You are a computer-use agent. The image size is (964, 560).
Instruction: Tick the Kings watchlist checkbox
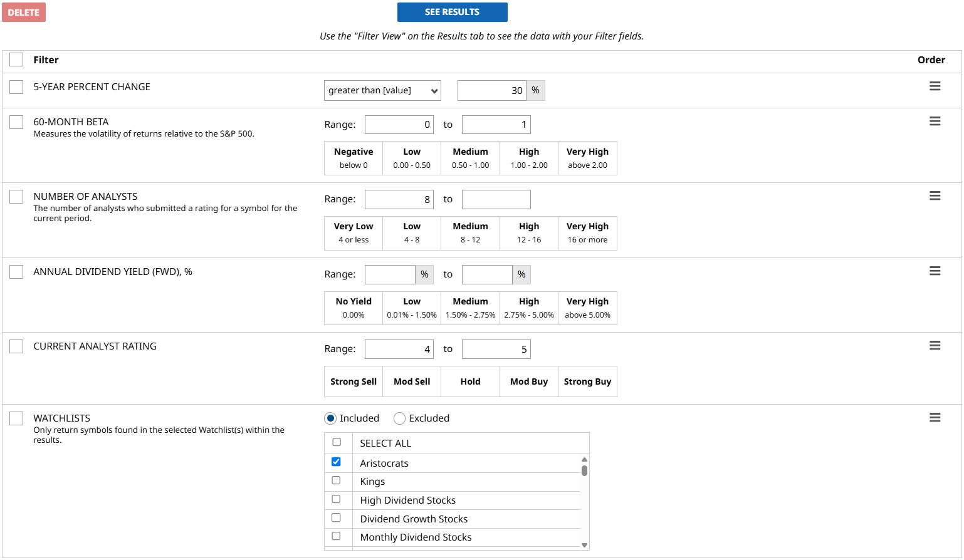click(x=337, y=480)
